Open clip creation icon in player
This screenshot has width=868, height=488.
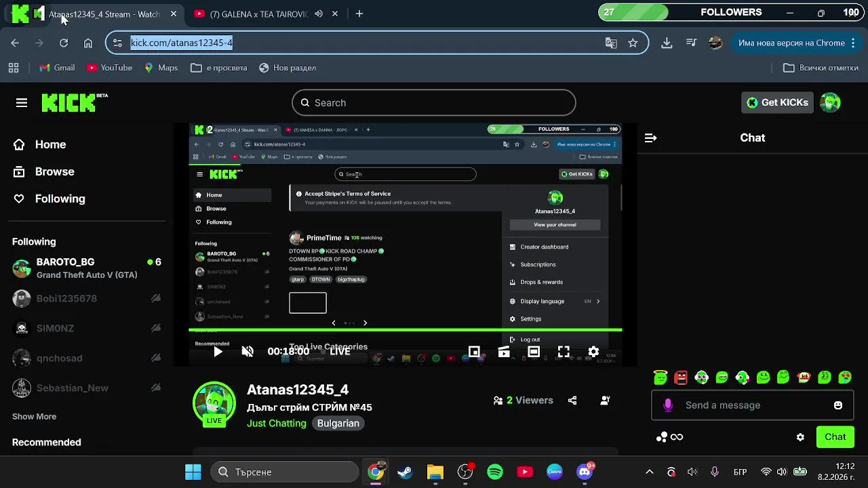(504, 351)
